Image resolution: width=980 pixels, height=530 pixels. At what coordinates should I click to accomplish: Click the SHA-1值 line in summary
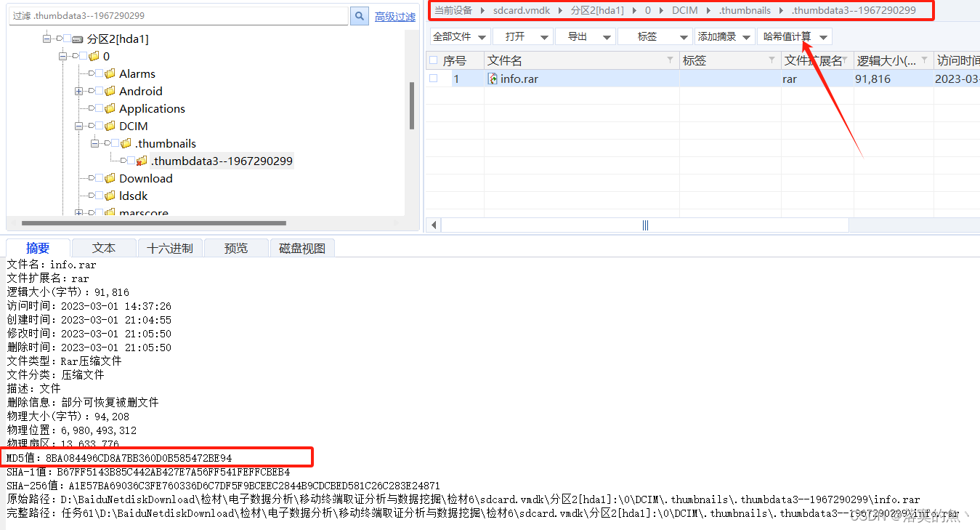[148, 472]
